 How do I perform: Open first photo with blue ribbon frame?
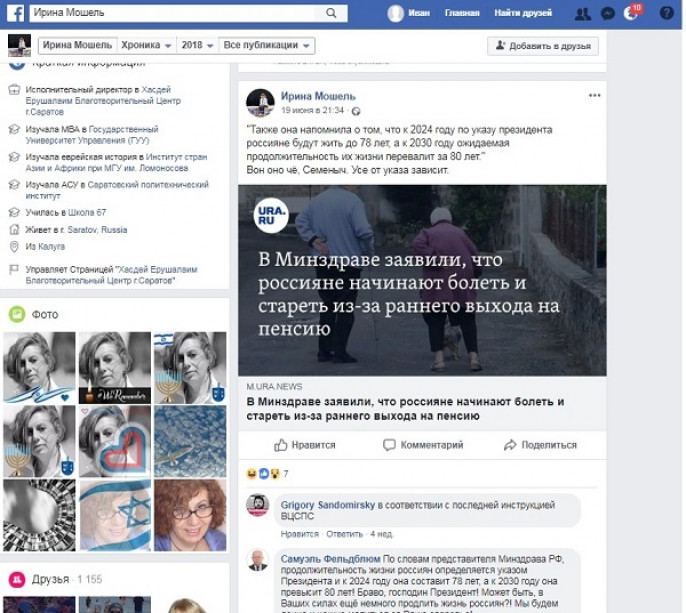coord(39,368)
